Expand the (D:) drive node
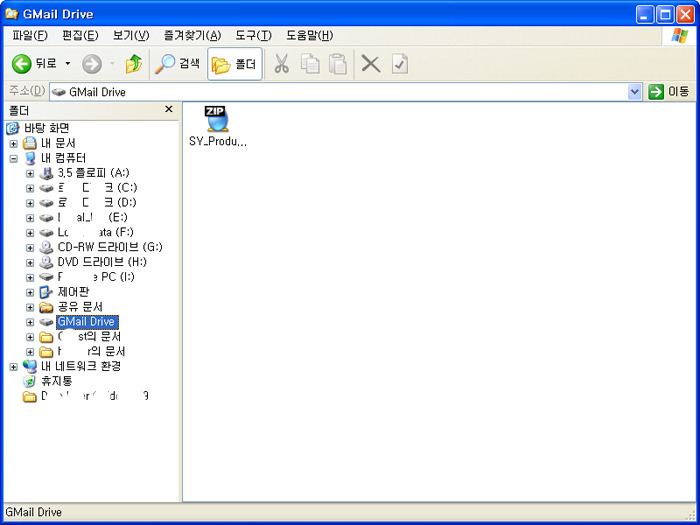700x525 pixels. coord(30,203)
